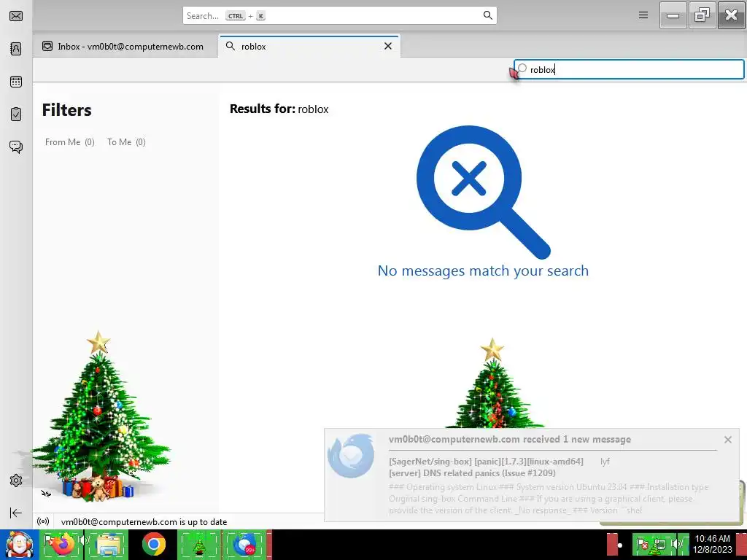The width and height of the screenshot is (747, 560).
Task: Toggle the From Me filter
Action: click(69, 142)
